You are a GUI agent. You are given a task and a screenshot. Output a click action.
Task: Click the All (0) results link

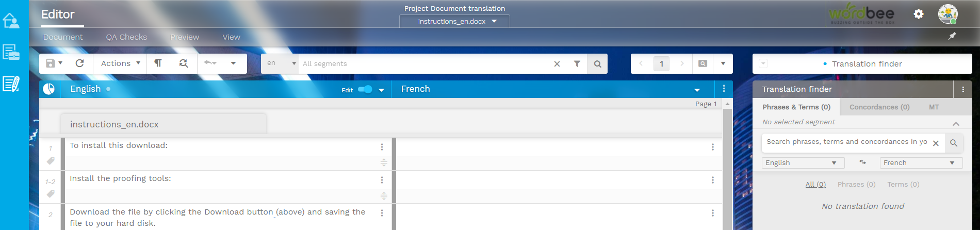tap(815, 185)
